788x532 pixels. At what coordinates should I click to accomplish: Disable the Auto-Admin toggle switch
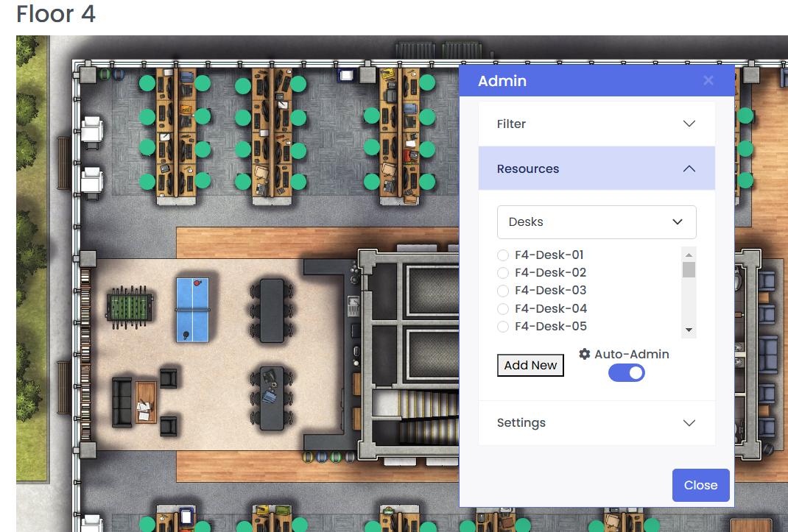[627, 373]
